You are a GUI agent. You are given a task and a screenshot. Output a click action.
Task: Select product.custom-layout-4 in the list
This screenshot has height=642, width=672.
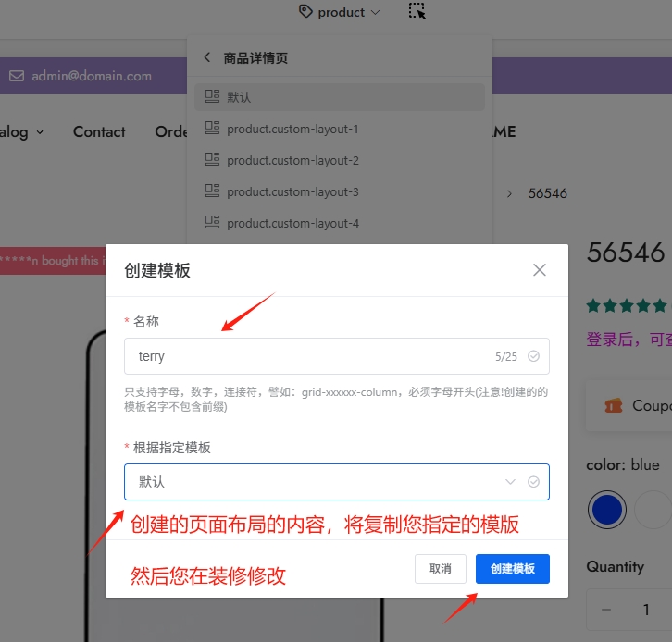292,223
